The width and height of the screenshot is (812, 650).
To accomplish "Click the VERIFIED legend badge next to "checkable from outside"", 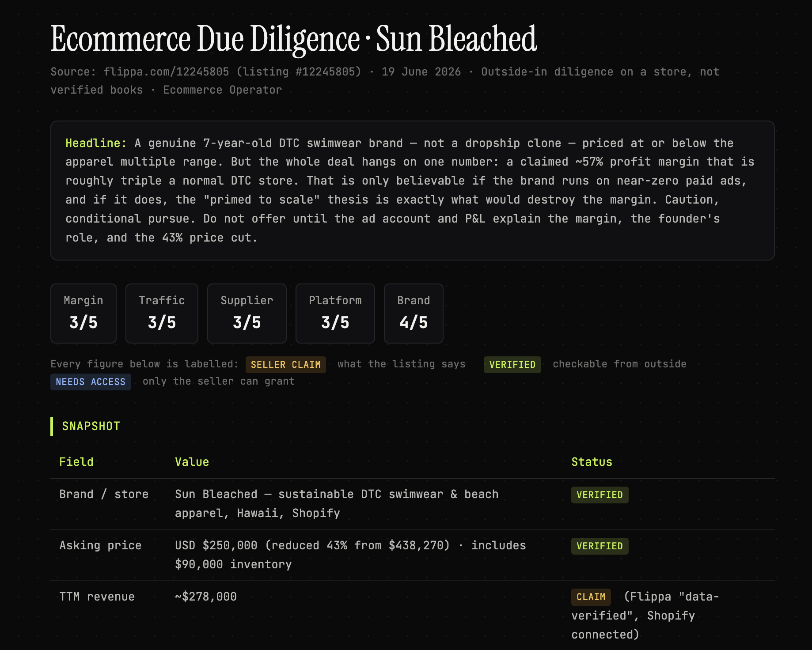I will click(512, 365).
